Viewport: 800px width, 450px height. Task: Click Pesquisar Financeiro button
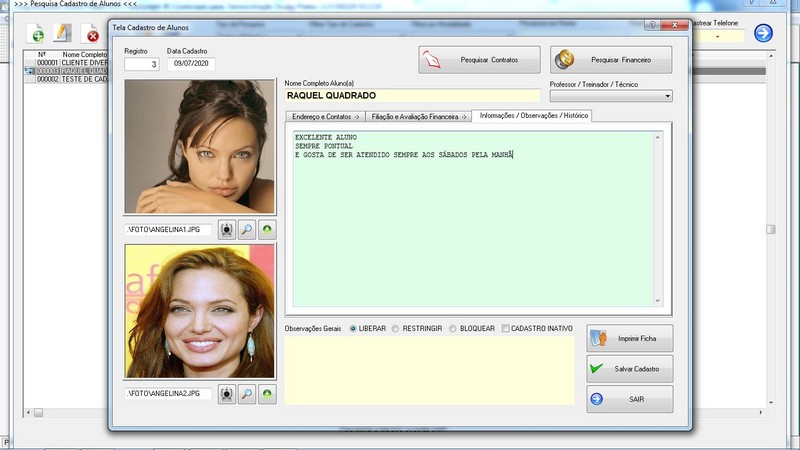tap(611, 60)
